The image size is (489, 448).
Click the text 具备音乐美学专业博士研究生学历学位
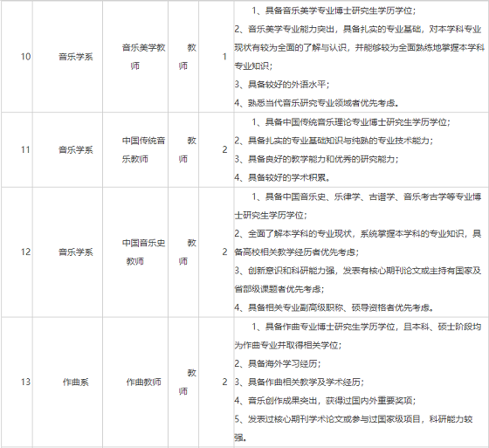(x=339, y=10)
